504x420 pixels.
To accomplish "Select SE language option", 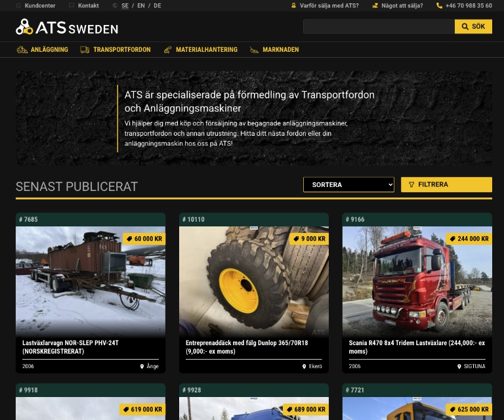I will point(125,6).
